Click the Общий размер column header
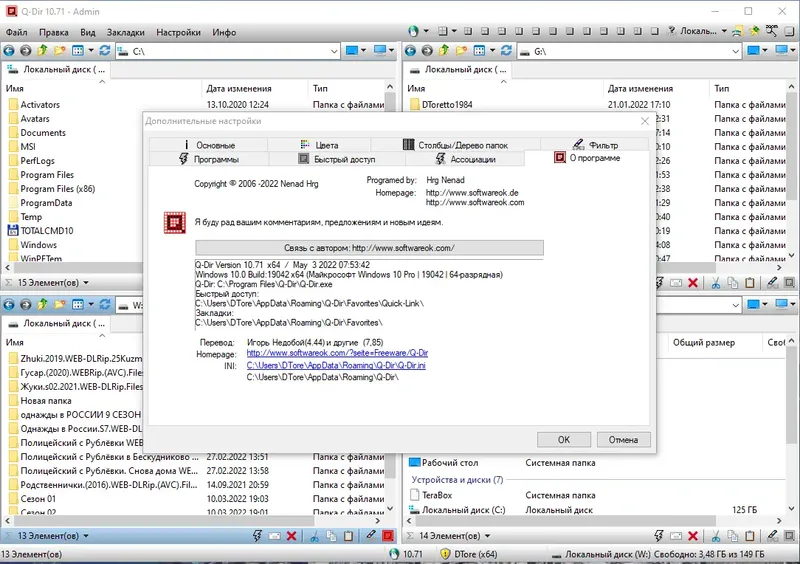 pos(704,342)
